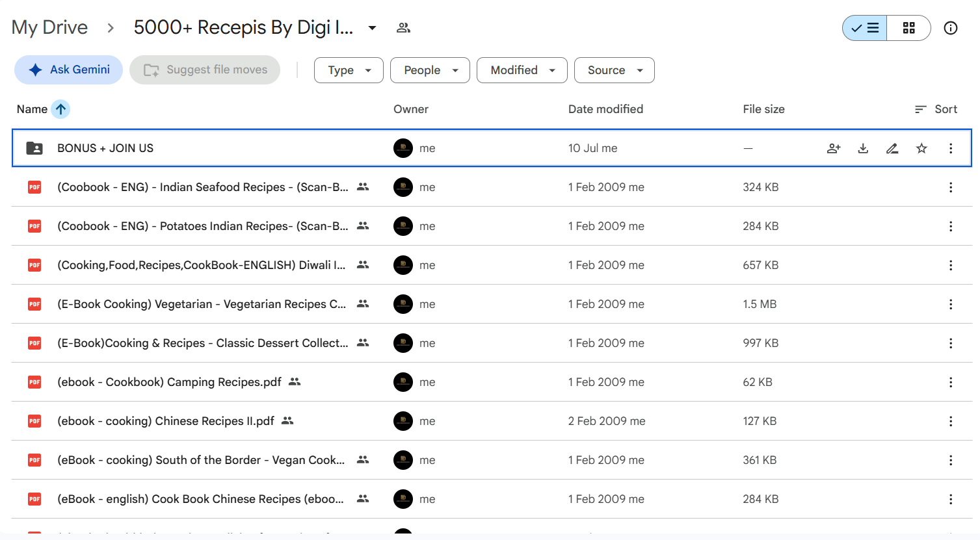Click the 1.5 MB file size value
This screenshot has height=540, width=980.
(x=760, y=304)
